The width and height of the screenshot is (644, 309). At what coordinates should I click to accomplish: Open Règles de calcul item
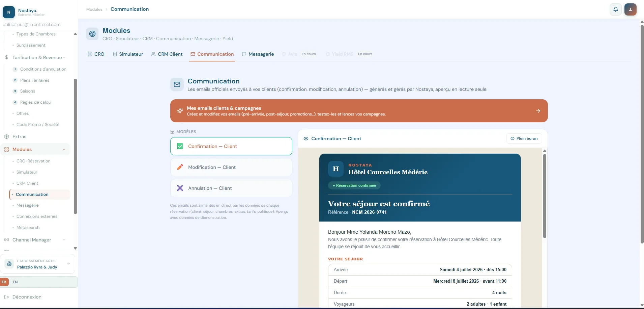point(36,102)
